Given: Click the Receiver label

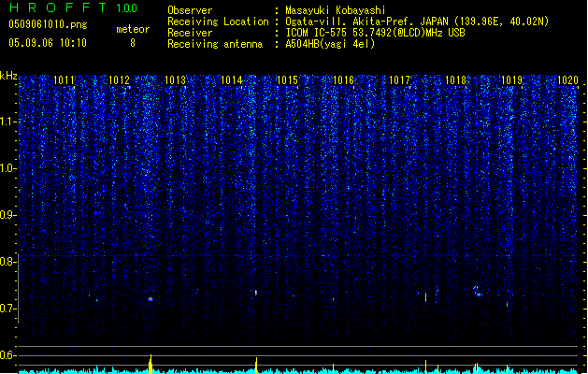Looking at the screenshot, I should pyautogui.click(x=190, y=33).
